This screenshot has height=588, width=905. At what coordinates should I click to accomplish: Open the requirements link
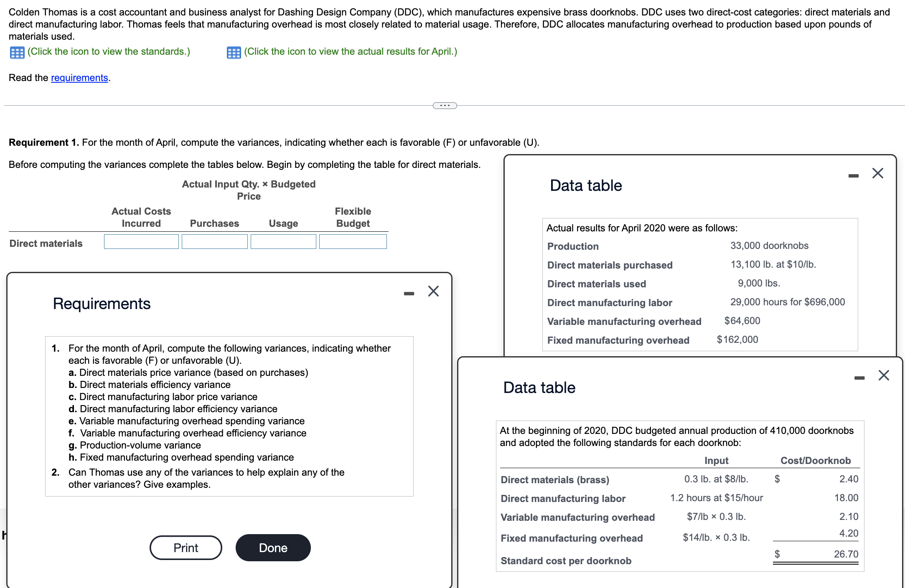79,77
